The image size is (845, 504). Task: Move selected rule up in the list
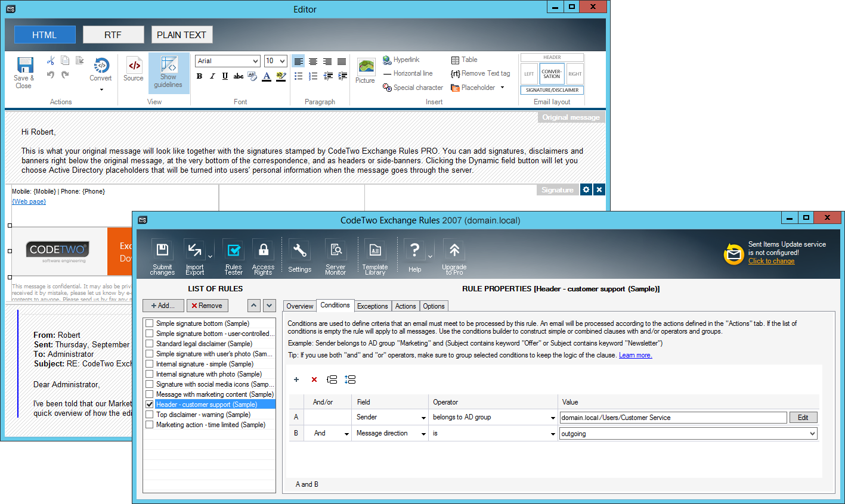click(254, 305)
